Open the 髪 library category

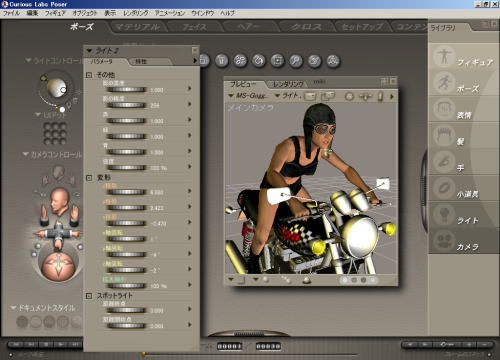coord(463,136)
